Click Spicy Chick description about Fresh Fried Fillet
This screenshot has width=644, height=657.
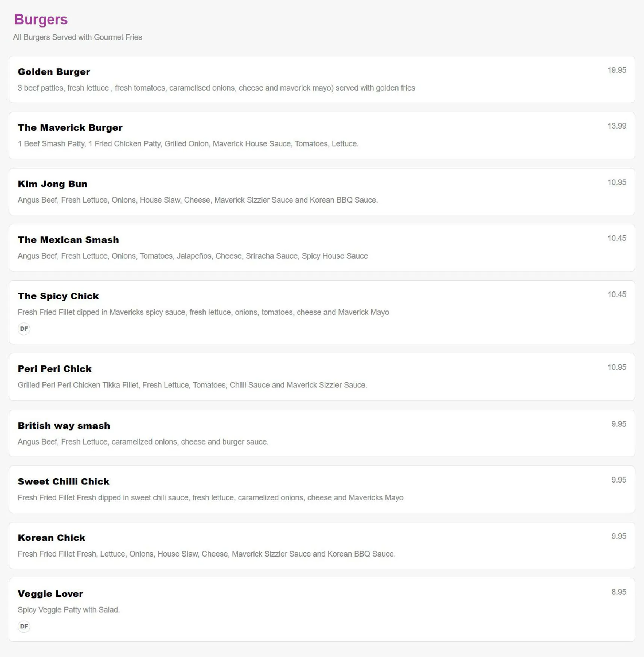[x=203, y=312]
